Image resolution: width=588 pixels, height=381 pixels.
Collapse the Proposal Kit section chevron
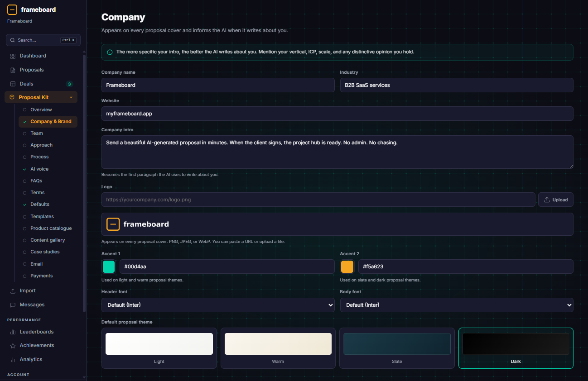71,97
